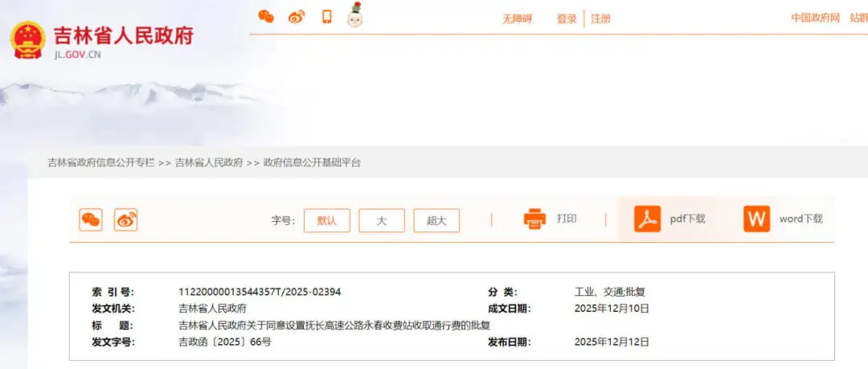Set font size to 大

(382, 220)
